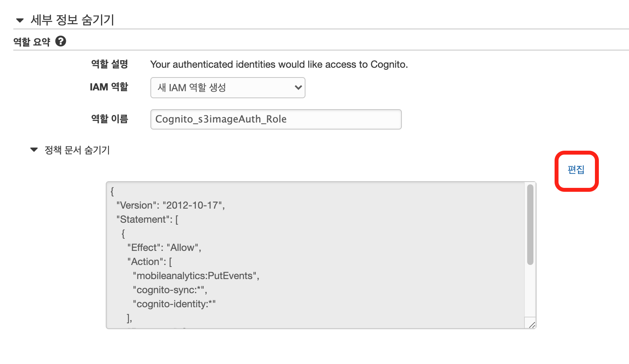Click the "cognito-identity:*" line in policy
The height and width of the screenshot is (364, 629).
pos(174,304)
